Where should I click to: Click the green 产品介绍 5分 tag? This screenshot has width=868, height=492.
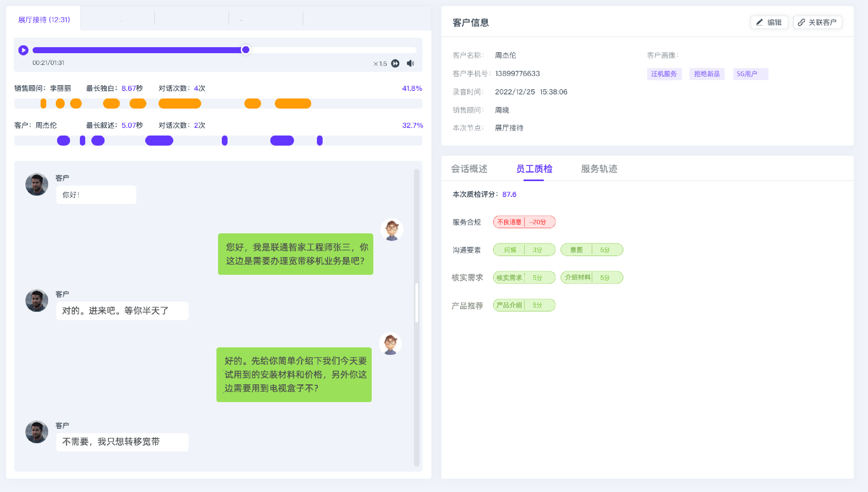tap(524, 305)
